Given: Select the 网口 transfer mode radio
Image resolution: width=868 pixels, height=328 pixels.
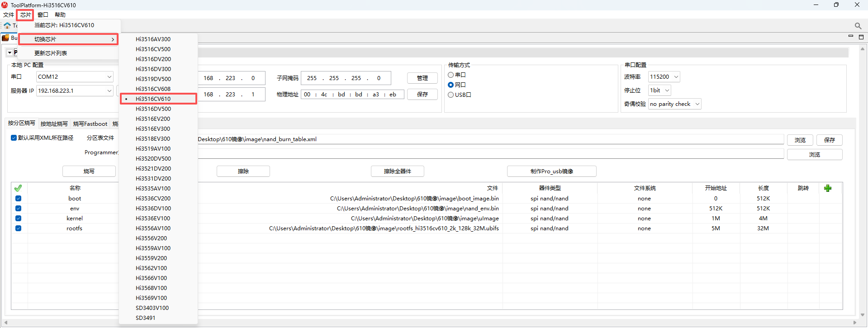Looking at the screenshot, I should 451,85.
